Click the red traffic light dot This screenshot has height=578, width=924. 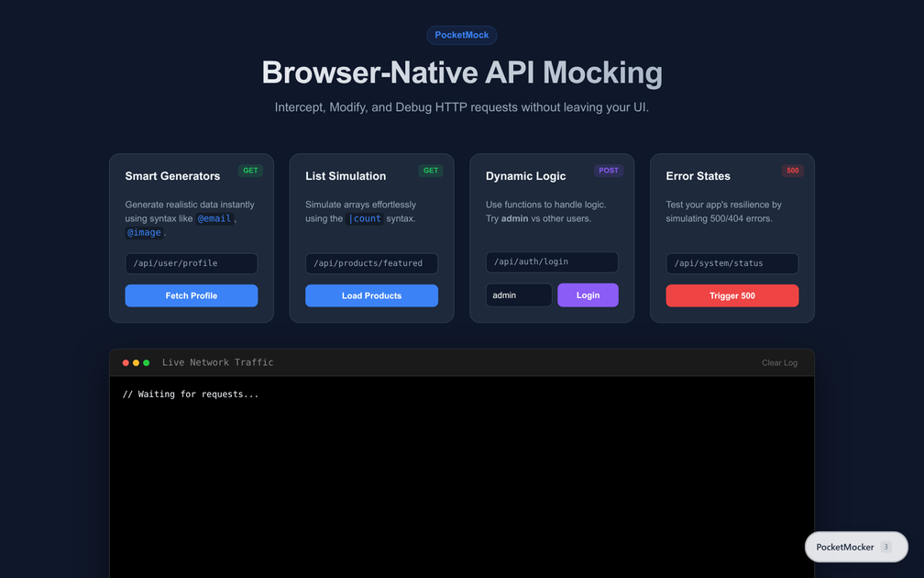pos(125,361)
